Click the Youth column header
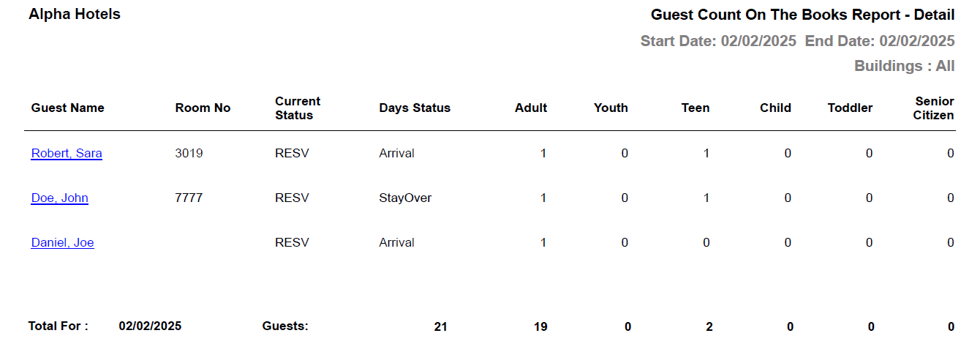 611,108
